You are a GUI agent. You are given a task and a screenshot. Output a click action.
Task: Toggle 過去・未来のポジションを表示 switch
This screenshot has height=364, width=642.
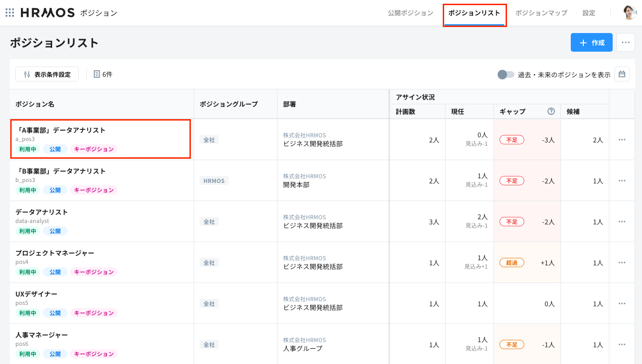pyautogui.click(x=506, y=74)
